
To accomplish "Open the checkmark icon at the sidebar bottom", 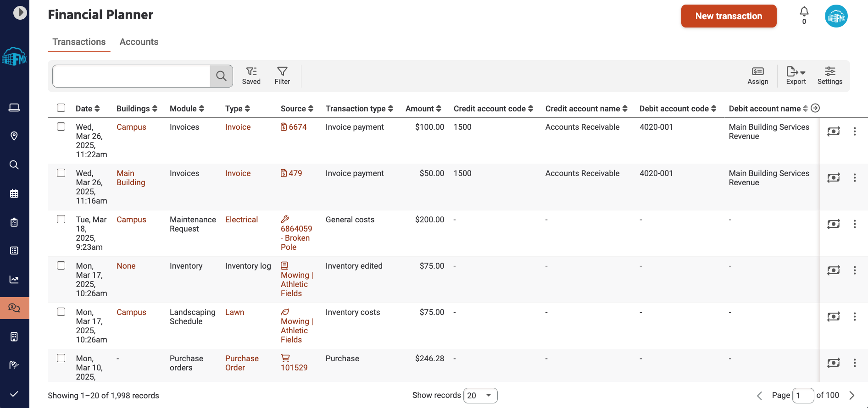I will click(x=14, y=394).
